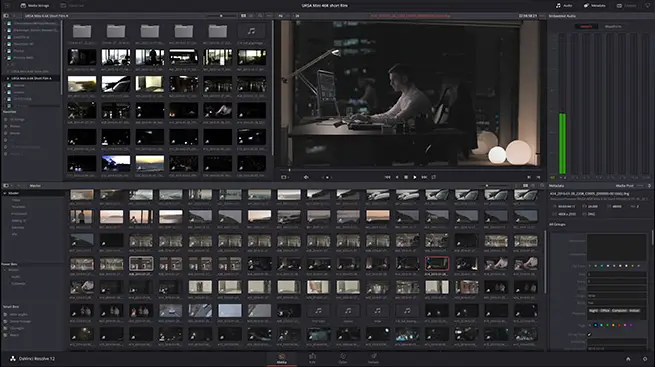Click the Indoor keyword tag
This screenshot has width=655, height=367.
[x=634, y=311]
